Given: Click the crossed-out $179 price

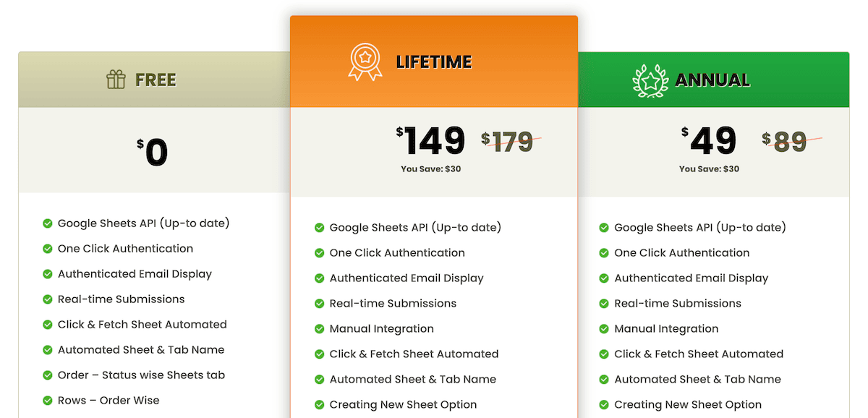Looking at the screenshot, I should (509, 142).
